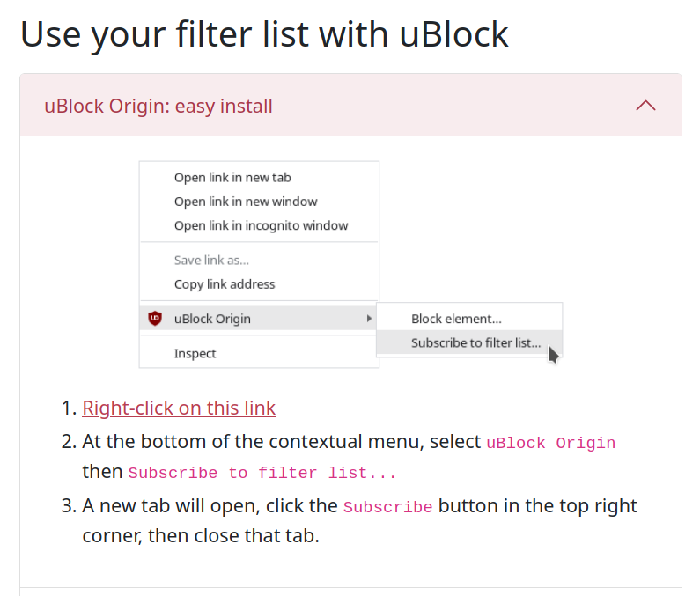Image resolution: width=700 pixels, height=596 pixels.
Task: Click the uBlock Origin shield icon
Action: pyautogui.click(x=156, y=319)
